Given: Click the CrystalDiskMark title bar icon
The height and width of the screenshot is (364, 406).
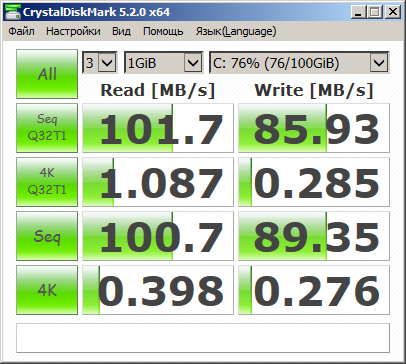Looking at the screenshot, I should (12, 12).
